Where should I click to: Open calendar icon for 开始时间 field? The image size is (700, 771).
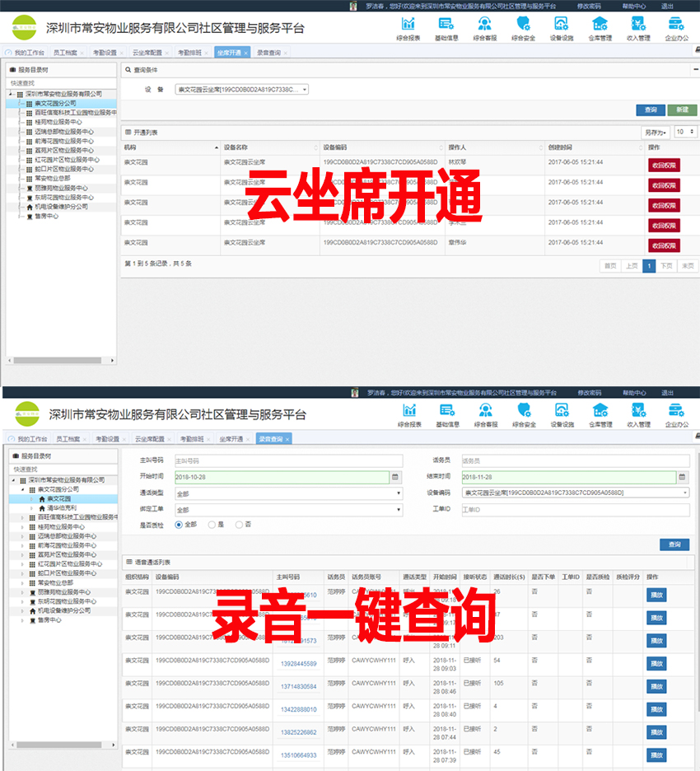(x=394, y=477)
